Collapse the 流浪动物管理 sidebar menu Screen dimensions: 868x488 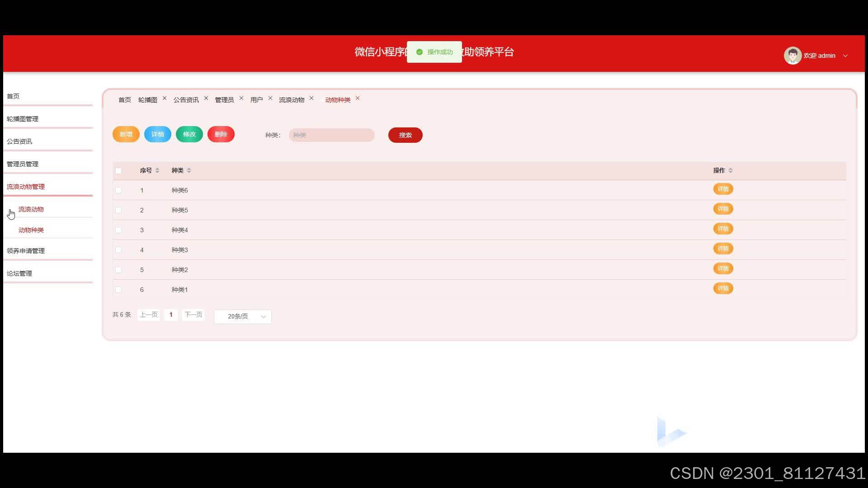pyautogui.click(x=26, y=187)
